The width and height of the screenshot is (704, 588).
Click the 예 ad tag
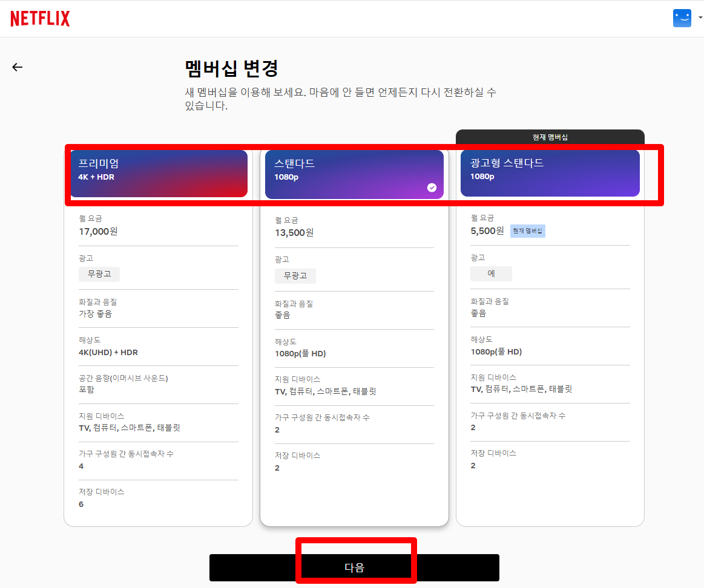point(491,273)
